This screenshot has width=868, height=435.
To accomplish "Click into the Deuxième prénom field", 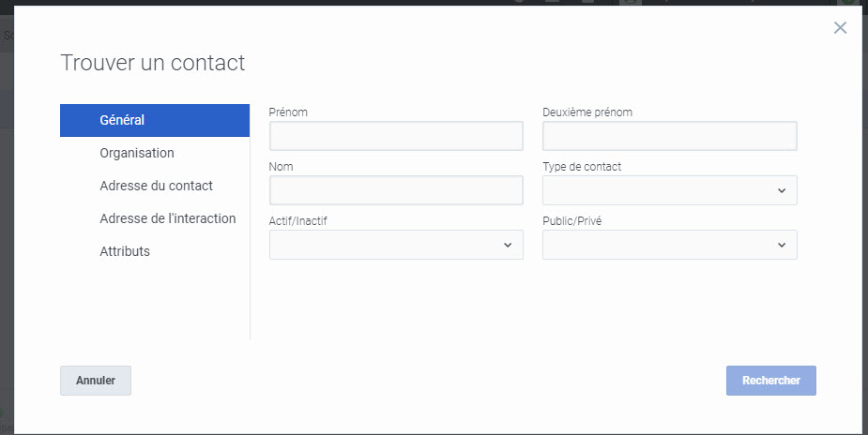I will coord(670,136).
